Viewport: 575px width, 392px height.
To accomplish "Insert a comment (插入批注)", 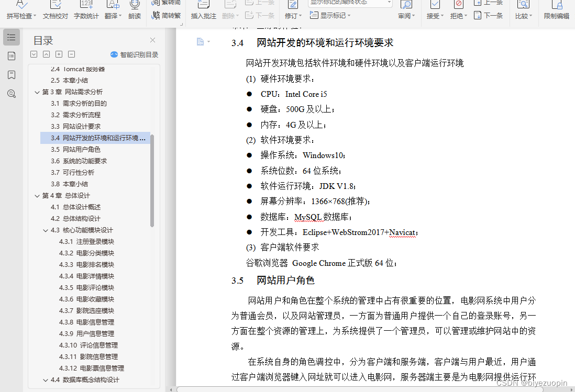I will [204, 10].
